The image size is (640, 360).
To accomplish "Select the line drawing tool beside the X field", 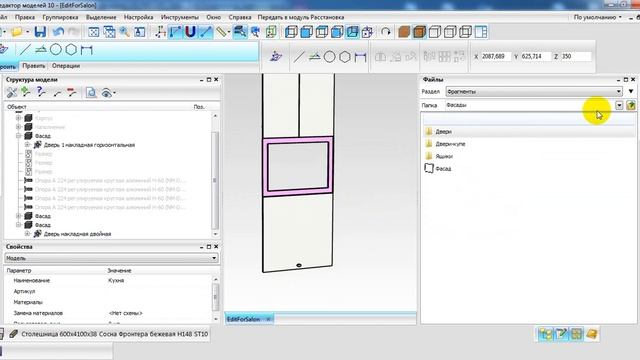I will click(x=299, y=57).
